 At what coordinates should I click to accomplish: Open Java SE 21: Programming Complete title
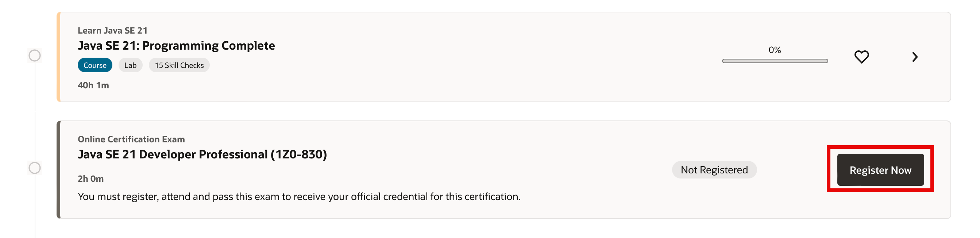click(x=176, y=46)
